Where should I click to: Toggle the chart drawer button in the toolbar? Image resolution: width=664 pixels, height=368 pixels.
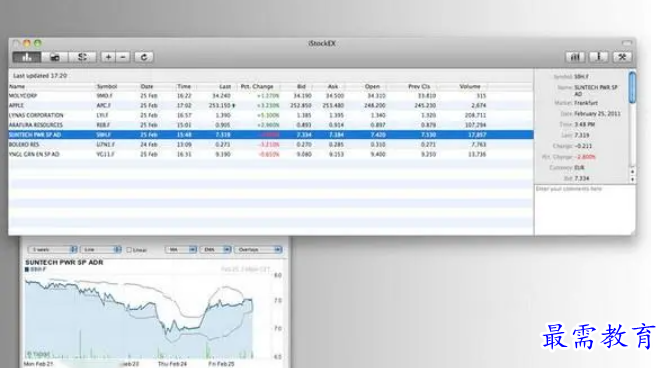coord(575,57)
